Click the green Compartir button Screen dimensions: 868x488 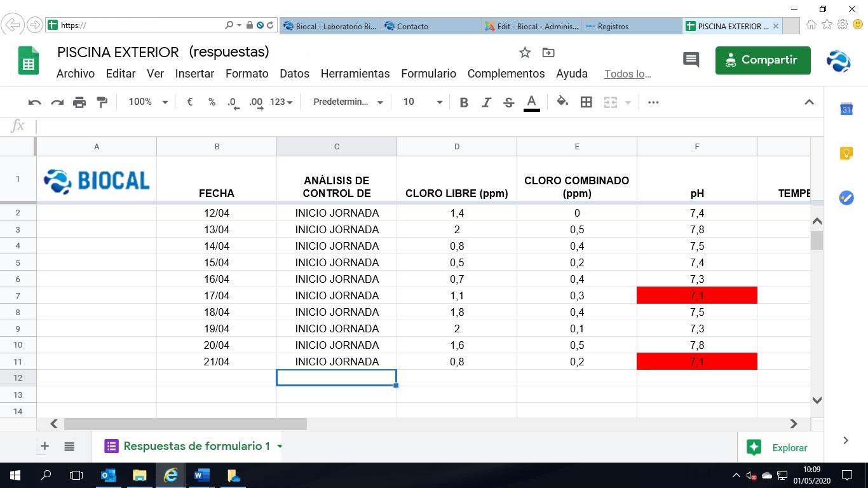click(763, 60)
